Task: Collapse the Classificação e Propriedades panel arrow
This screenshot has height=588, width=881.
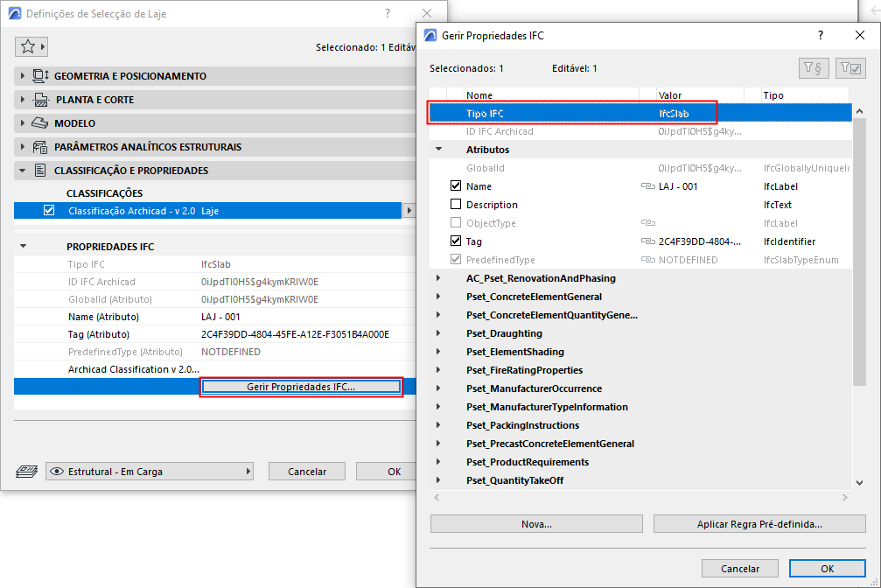Action: coord(23,171)
